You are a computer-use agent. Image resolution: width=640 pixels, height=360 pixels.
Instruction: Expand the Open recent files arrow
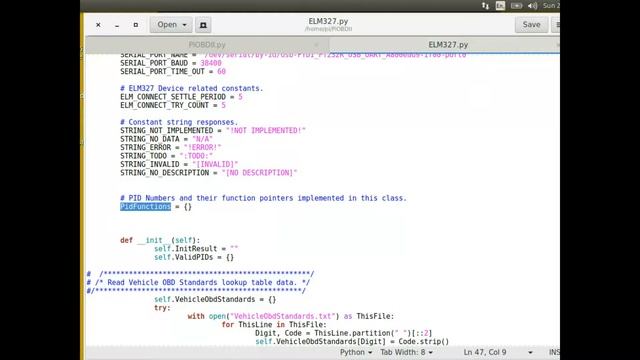[x=184, y=25]
